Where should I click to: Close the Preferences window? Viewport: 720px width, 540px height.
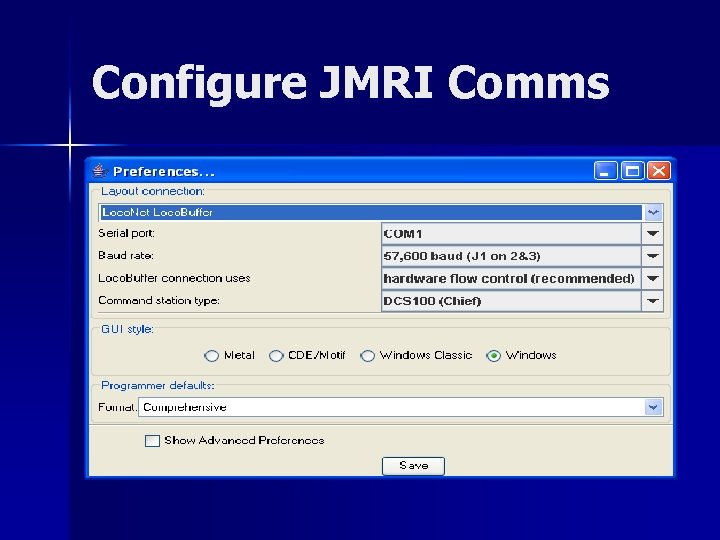click(x=659, y=171)
